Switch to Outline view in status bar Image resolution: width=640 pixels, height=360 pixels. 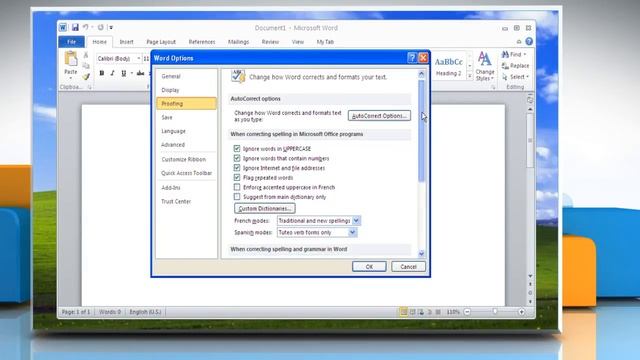[x=429, y=312]
